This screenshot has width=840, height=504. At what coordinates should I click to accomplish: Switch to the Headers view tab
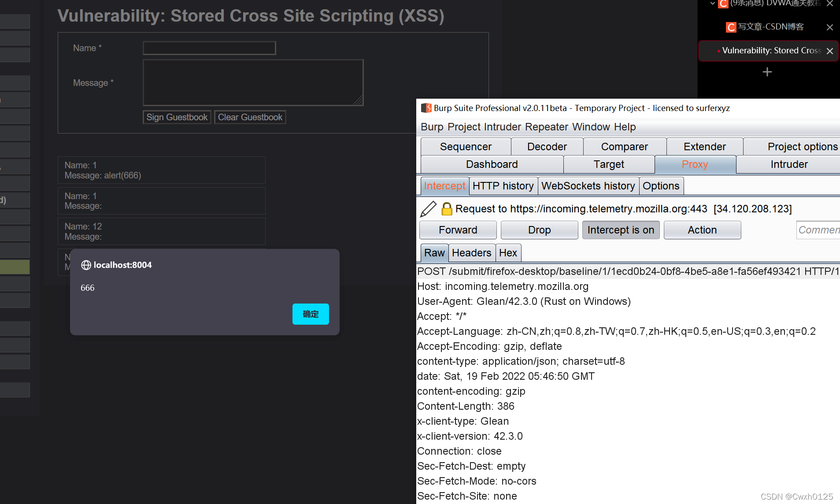[472, 253]
